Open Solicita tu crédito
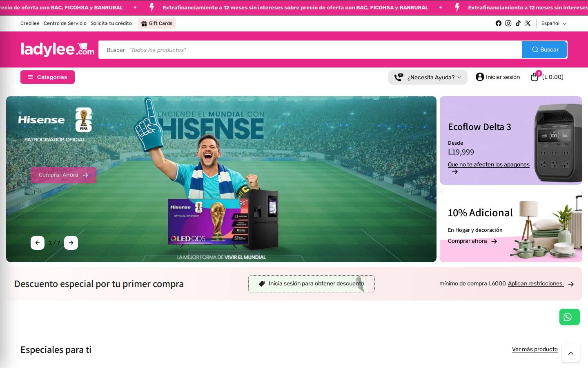The height and width of the screenshot is (368, 588). [x=111, y=23]
